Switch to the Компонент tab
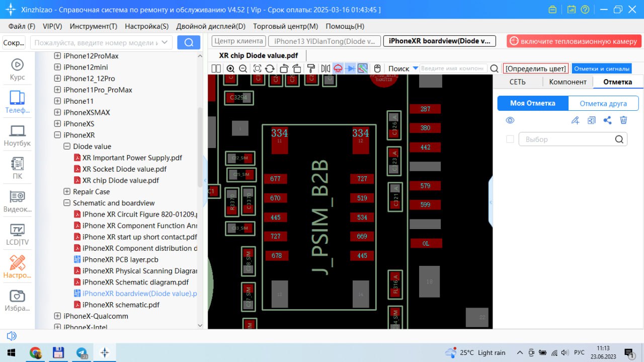The height and width of the screenshot is (362, 644). pyautogui.click(x=568, y=82)
